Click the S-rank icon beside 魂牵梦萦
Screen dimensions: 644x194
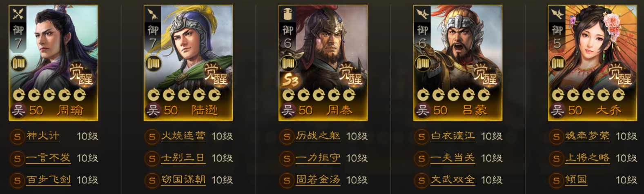tap(556, 136)
